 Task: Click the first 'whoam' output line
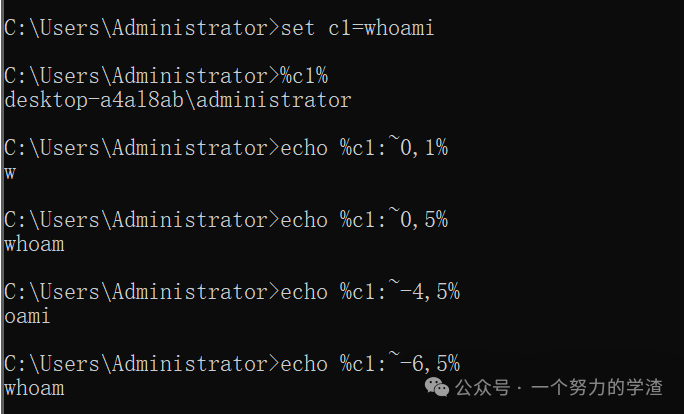(34, 244)
